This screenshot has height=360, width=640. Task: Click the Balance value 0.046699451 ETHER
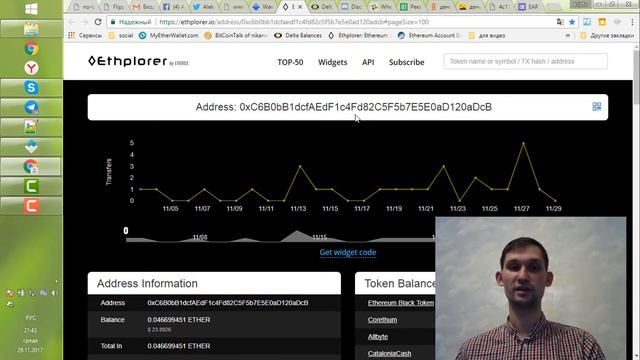coord(179,320)
